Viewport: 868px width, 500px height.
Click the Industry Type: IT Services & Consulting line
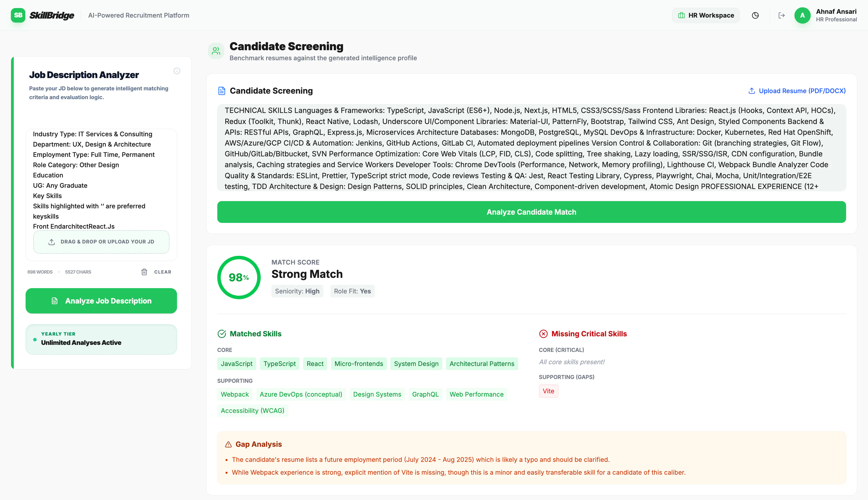[x=92, y=134]
